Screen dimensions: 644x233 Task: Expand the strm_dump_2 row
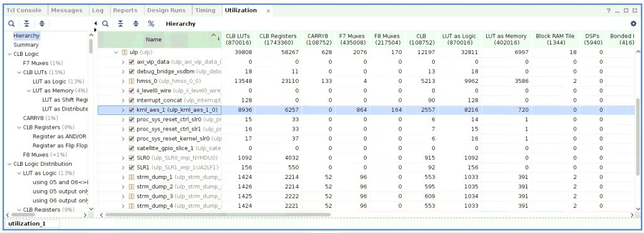[x=123, y=187]
